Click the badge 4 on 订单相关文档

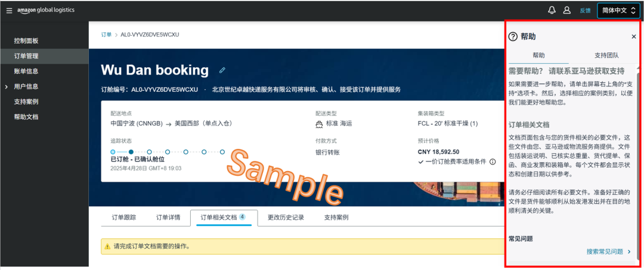(x=242, y=217)
